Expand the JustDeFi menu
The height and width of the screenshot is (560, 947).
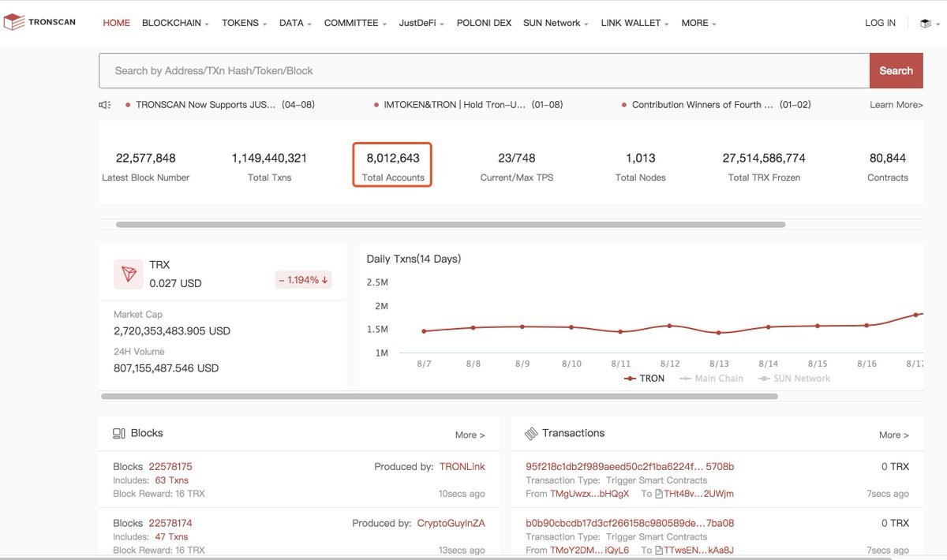click(421, 23)
